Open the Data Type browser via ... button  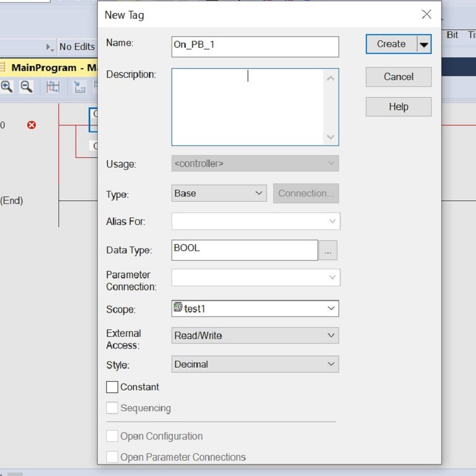[x=328, y=250]
